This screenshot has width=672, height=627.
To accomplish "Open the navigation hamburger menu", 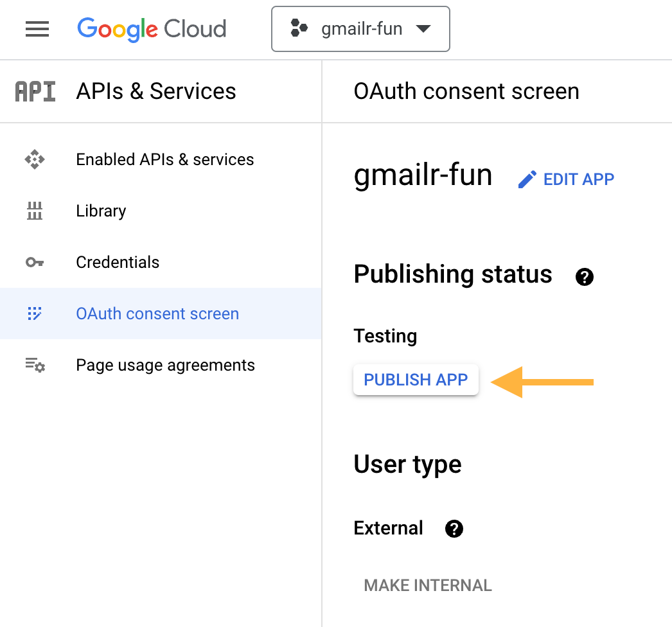I will [x=37, y=29].
